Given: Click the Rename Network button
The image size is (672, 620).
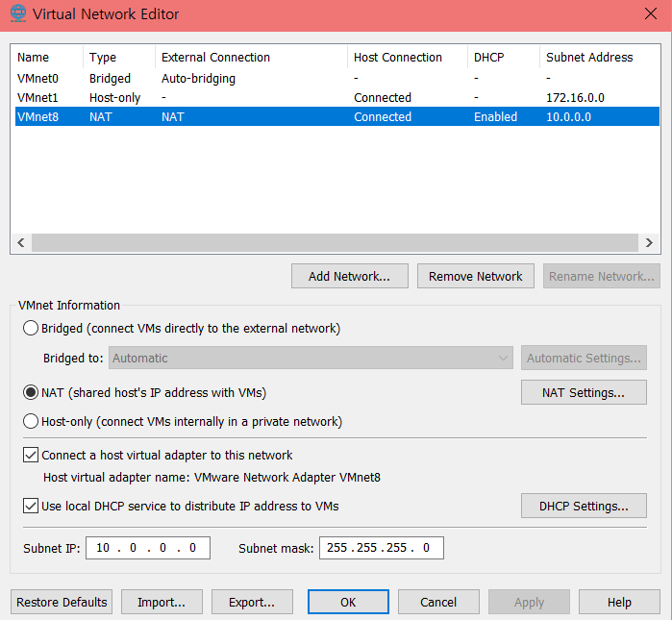Looking at the screenshot, I should point(601,276).
